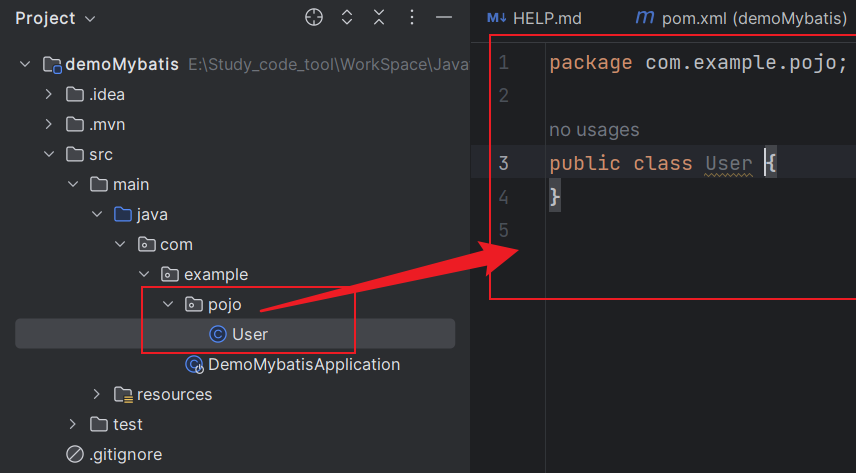Click the User class icon
The height and width of the screenshot is (473, 856).
tap(218, 334)
